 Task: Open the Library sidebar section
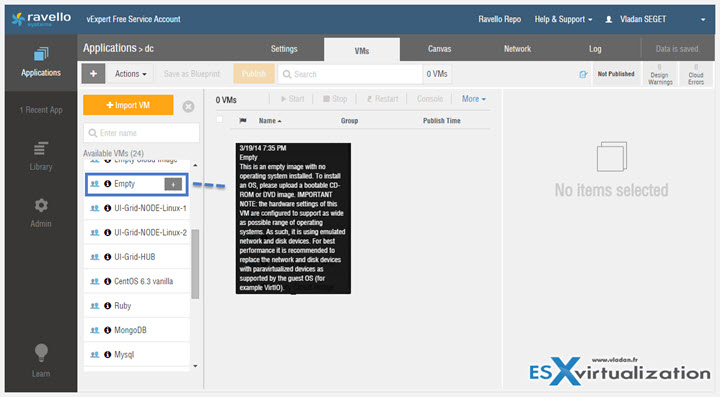tap(41, 157)
